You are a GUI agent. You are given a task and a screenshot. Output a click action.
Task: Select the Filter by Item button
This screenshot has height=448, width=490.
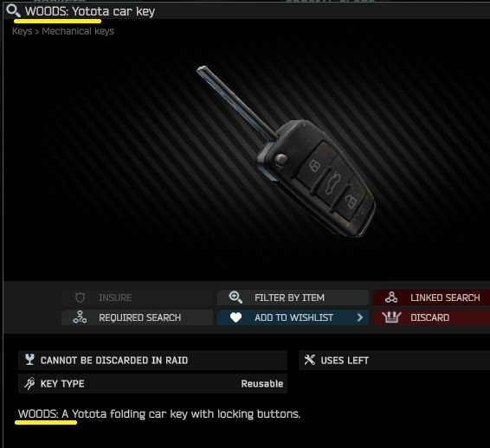tap(293, 298)
